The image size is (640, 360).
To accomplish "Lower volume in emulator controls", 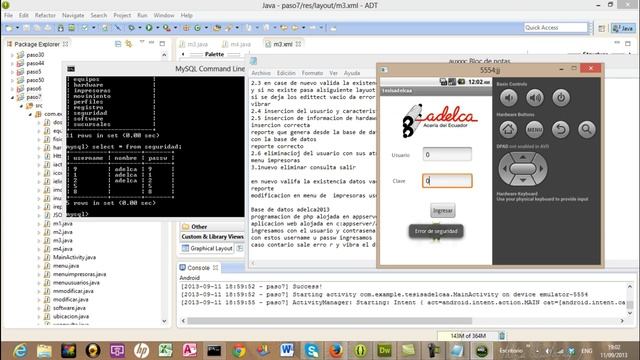I will pyautogui.click(x=509, y=98).
